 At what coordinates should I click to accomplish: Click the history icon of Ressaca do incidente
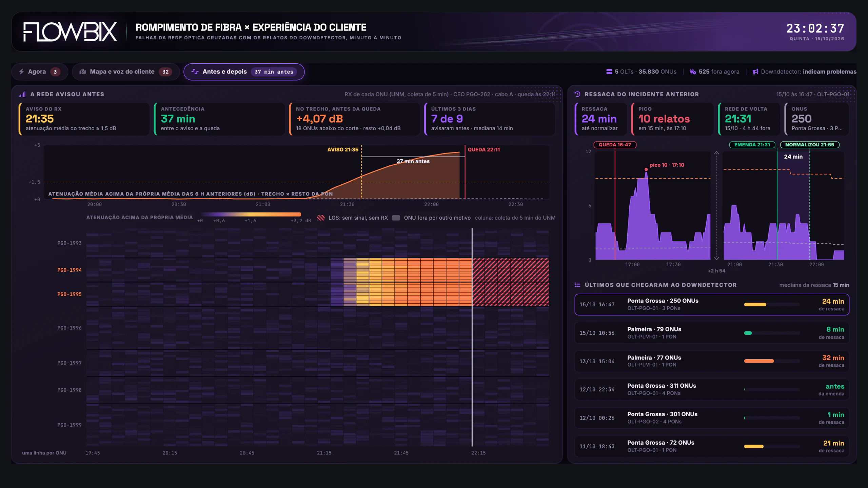coord(577,94)
